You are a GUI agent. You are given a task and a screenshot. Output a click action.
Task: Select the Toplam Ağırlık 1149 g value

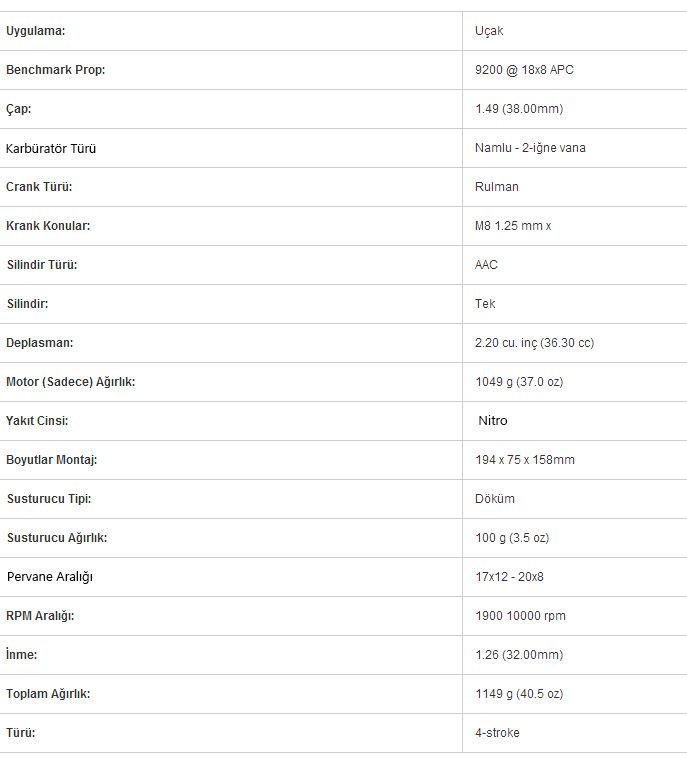(519, 693)
